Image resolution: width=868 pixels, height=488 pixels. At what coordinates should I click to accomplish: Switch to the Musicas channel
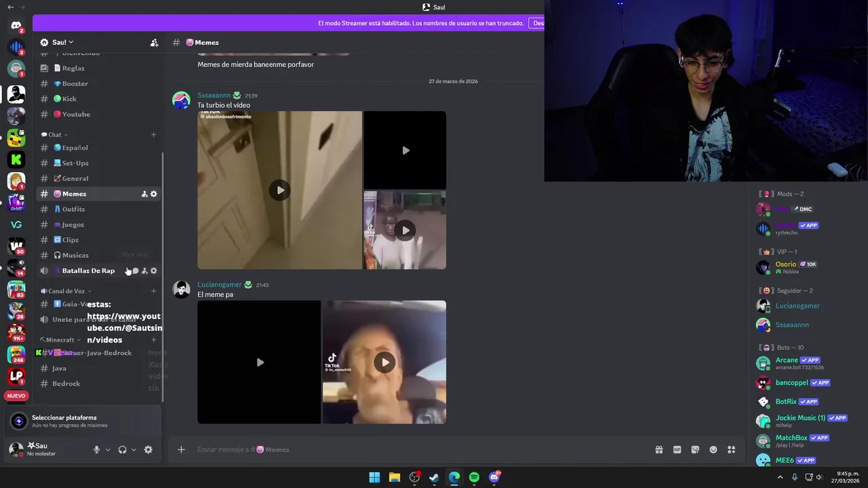click(x=99, y=256)
